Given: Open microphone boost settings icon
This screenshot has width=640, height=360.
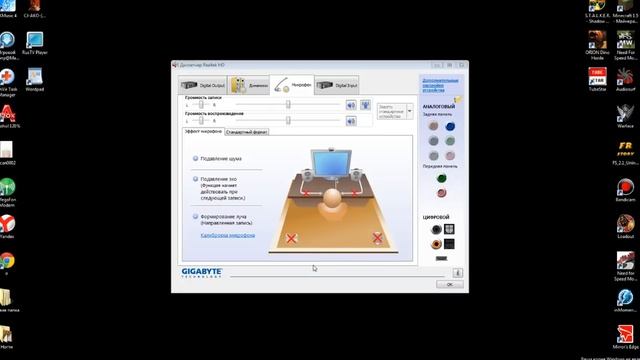Looking at the screenshot, I should point(365,105).
